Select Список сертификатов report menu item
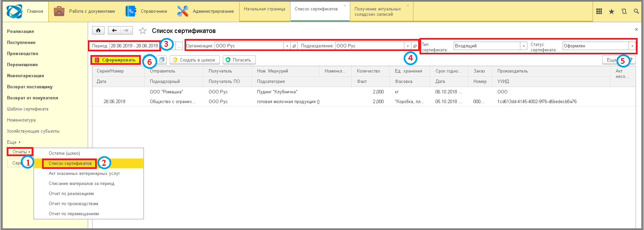This screenshot has width=644, height=230. pyautogui.click(x=89, y=164)
